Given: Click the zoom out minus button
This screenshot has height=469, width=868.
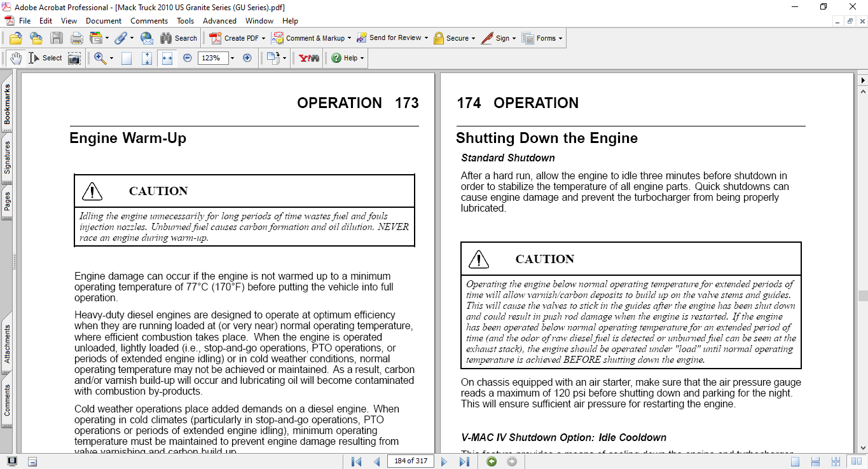Looking at the screenshot, I should [187, 58].
